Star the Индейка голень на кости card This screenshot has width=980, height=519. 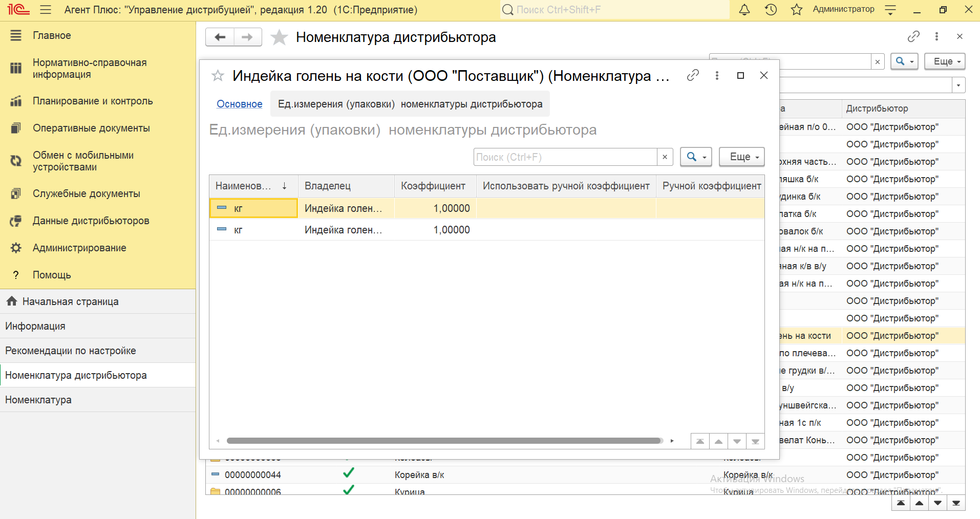pyautogui.click(x=218, y=76)
